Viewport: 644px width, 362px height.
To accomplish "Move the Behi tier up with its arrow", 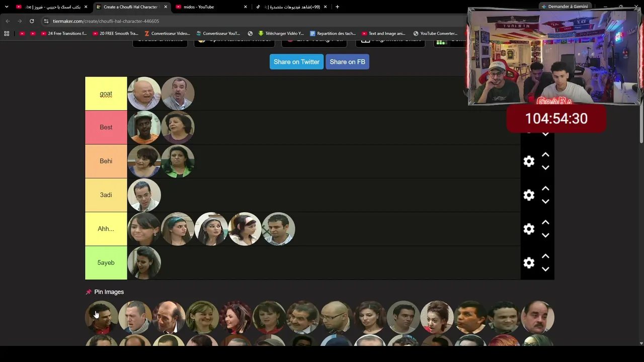I will tap(545, 155).
